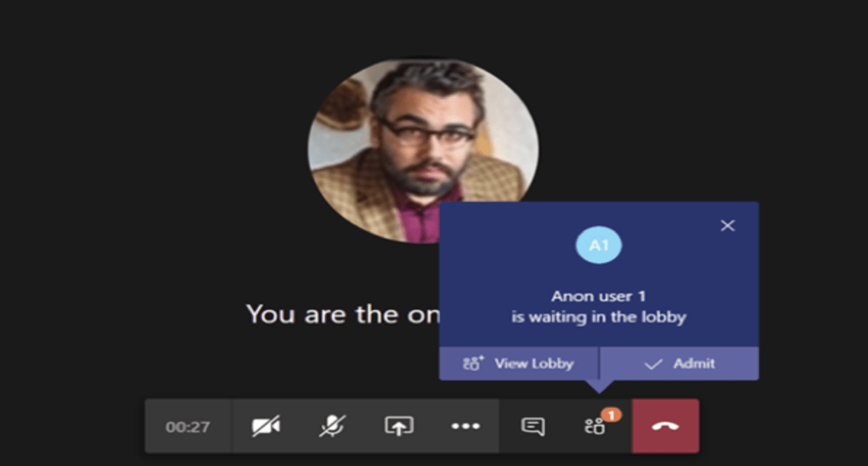Hang up the call with red button
This screenshot has height=466, width=868.
coord(665,426)
